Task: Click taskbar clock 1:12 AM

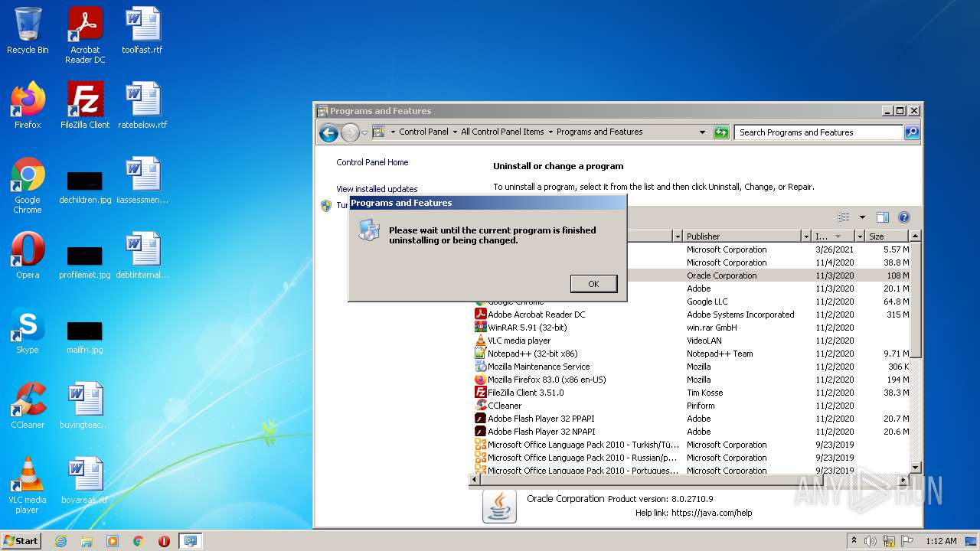Action: point(941,541)
